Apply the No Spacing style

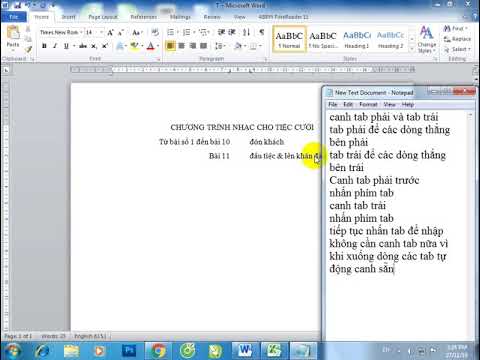(323, 39)
